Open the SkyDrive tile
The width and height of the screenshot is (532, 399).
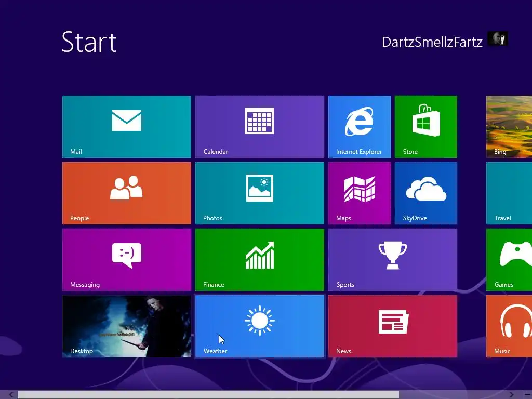tap(426, 193)
